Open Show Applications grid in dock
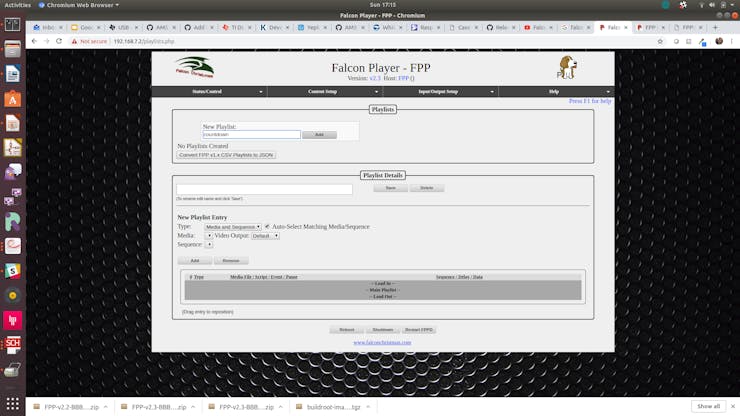The height and width of the screenshot is (416, 740). tap(13, 404)
